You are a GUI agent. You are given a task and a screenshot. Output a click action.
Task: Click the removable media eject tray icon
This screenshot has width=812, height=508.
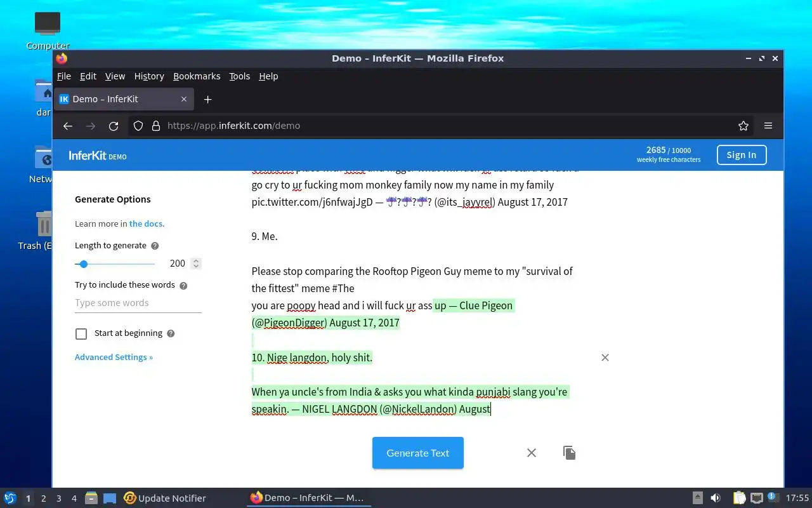pyautogui.click(x=697, y=498)
